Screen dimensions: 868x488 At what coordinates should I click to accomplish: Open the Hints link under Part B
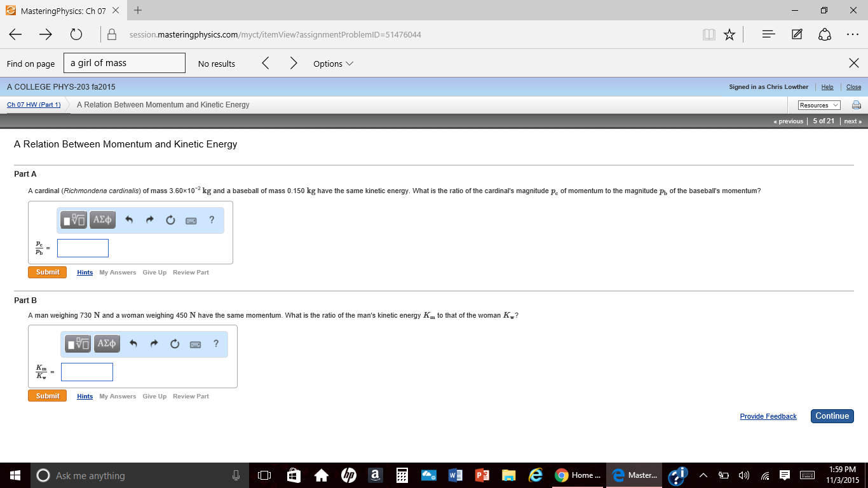click(85, 396)
